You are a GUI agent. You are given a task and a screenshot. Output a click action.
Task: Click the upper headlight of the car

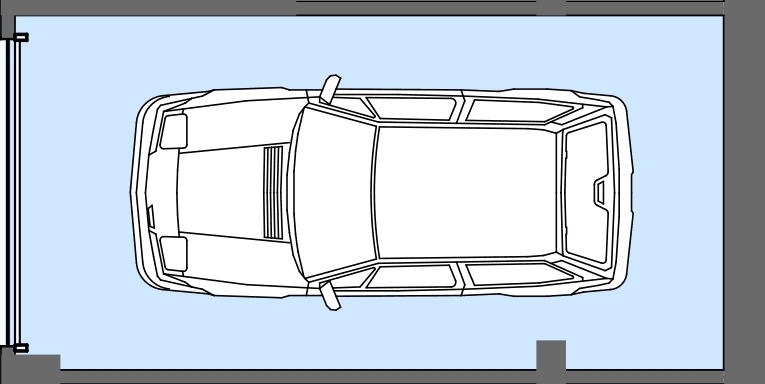click(174, 131)
